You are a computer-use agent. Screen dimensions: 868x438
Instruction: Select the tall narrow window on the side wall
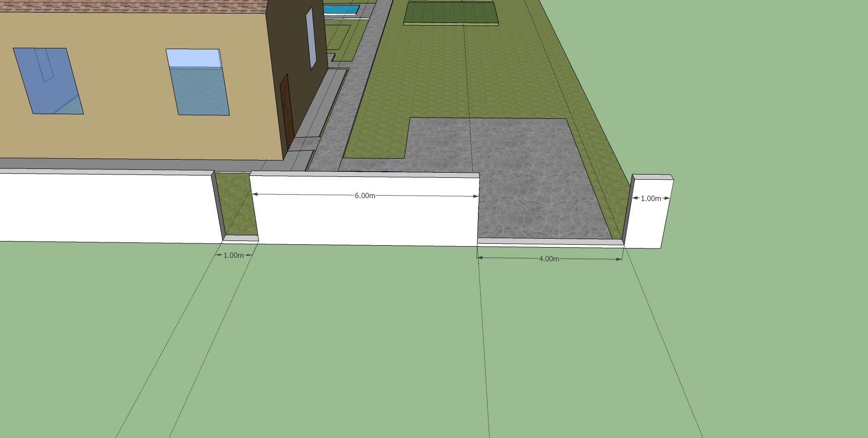[x=311, y=38]
